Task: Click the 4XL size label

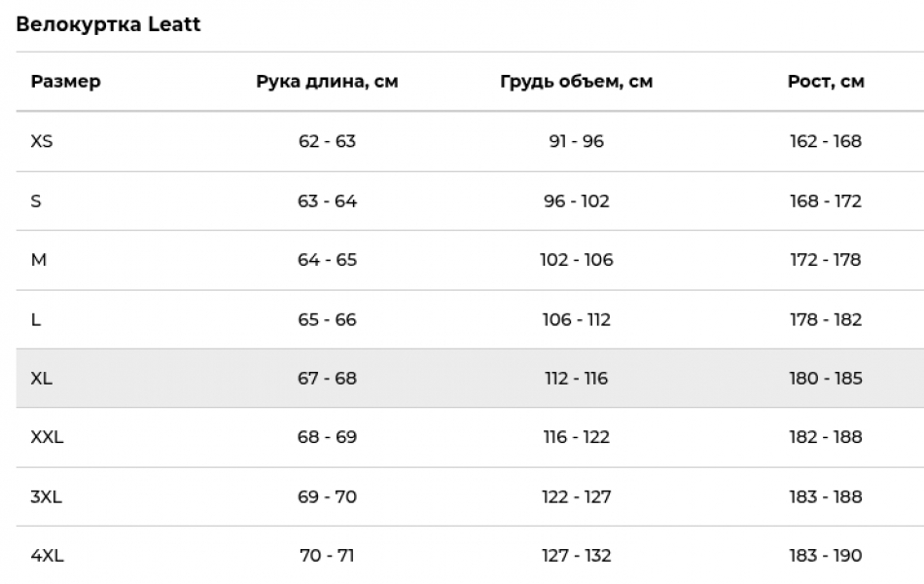Action: [47, 556]
